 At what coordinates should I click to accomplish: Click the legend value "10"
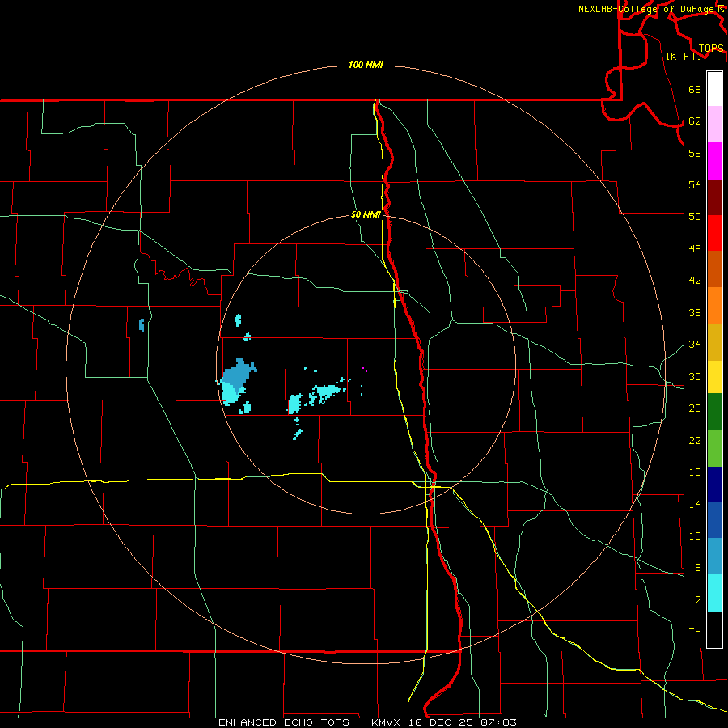695,535
